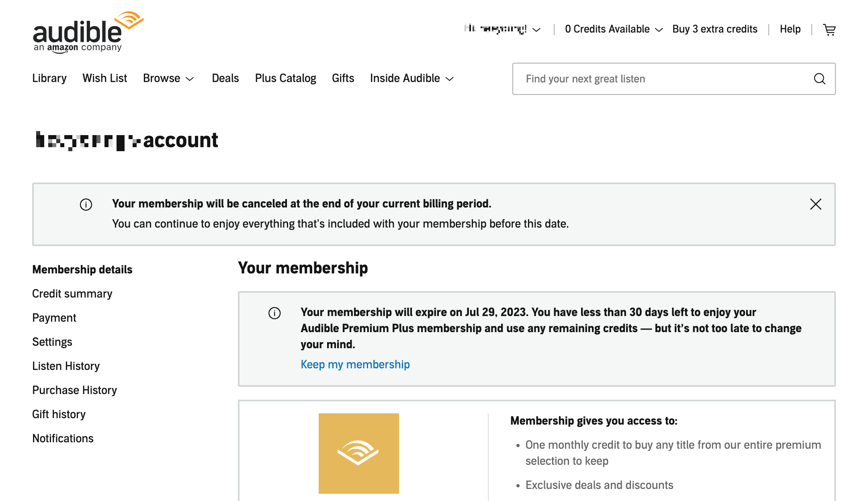Click Buy 3 extra credits link

(714, 29)
